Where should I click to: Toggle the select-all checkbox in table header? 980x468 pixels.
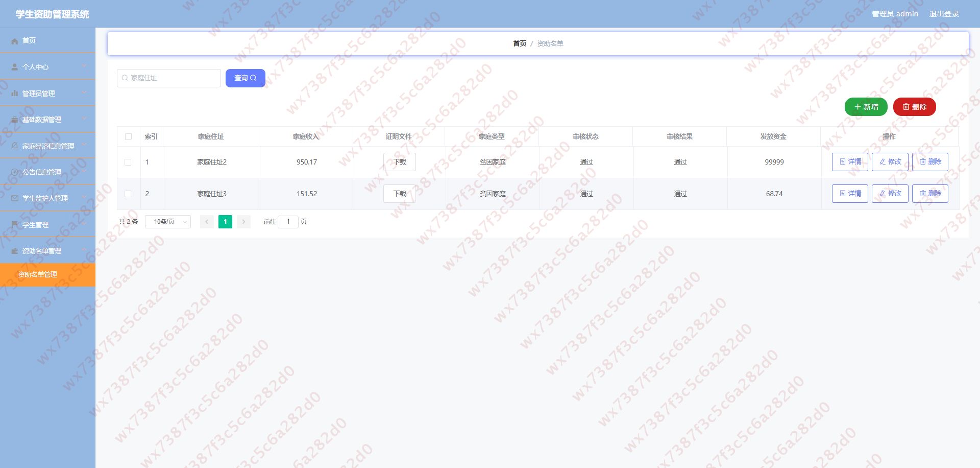coord(128,137)
